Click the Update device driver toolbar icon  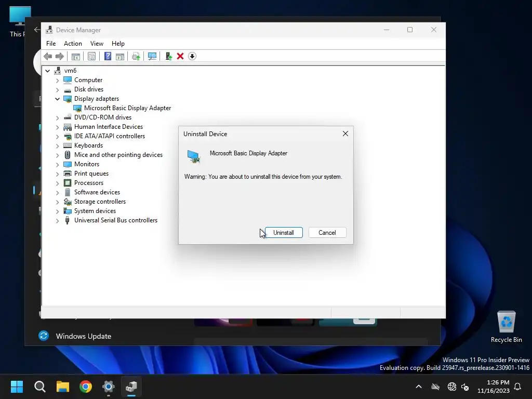(x=136, y=56)
